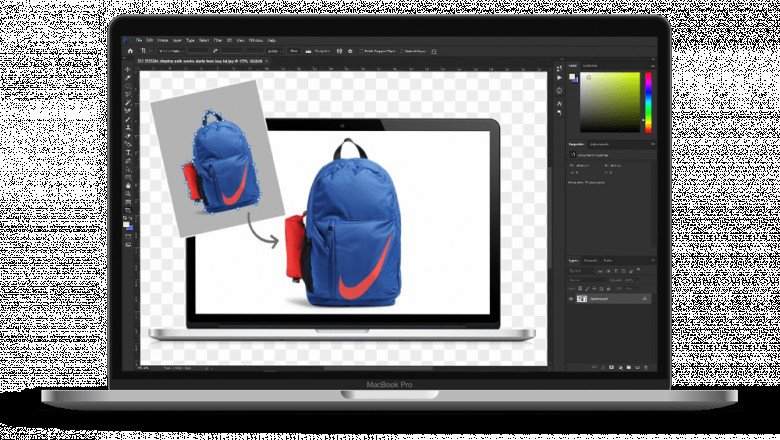The image size is (780, 440).
Task: Open the Color panel flyout menu
Action: tap(653, 66)
